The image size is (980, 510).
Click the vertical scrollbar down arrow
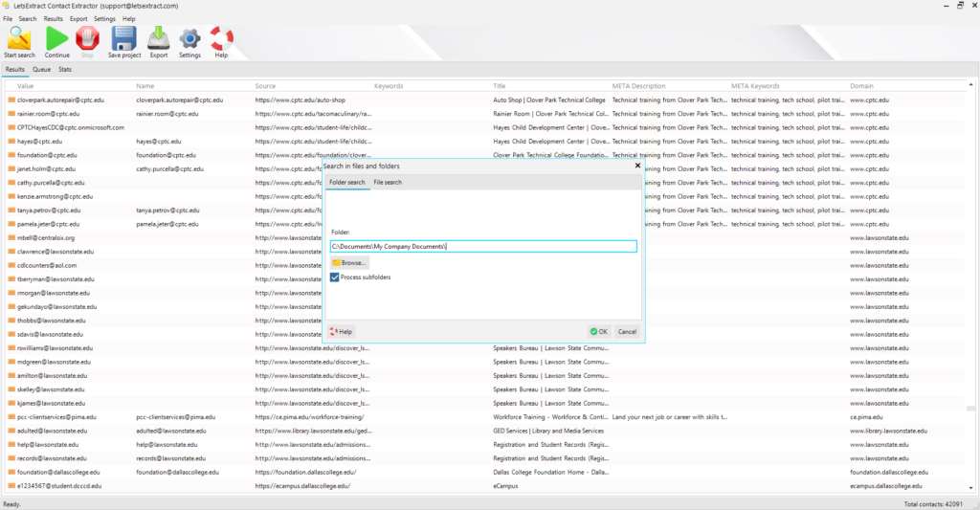970,488
